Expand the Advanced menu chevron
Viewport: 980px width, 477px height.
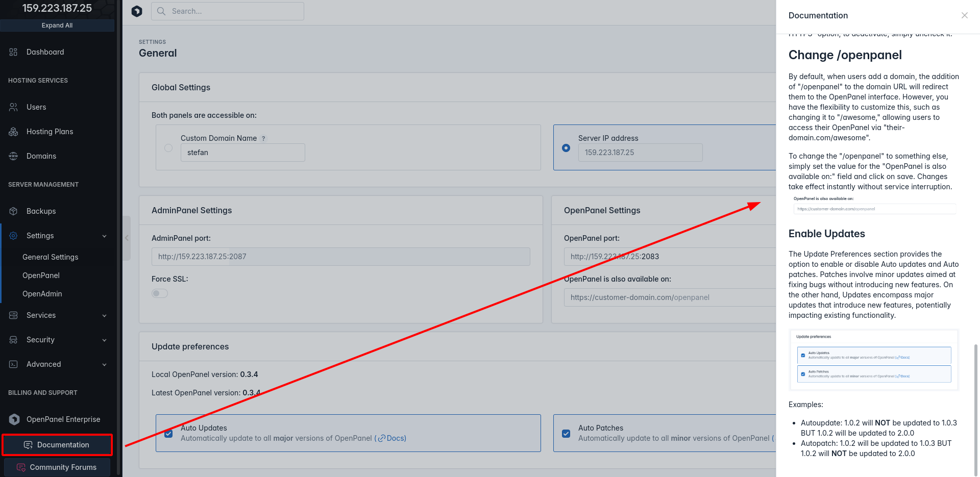(x=104, y=364)
